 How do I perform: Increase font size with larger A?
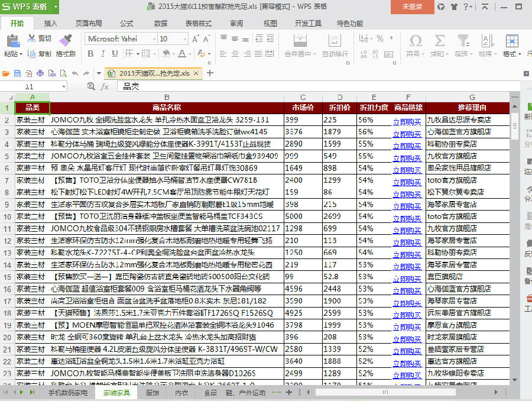196,39
